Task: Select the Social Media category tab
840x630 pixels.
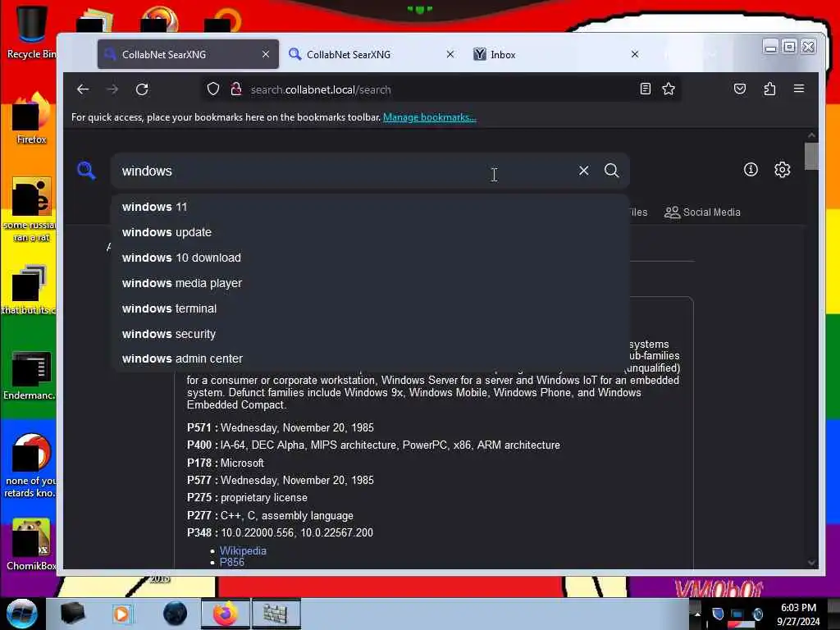Action: click(702, 212)
